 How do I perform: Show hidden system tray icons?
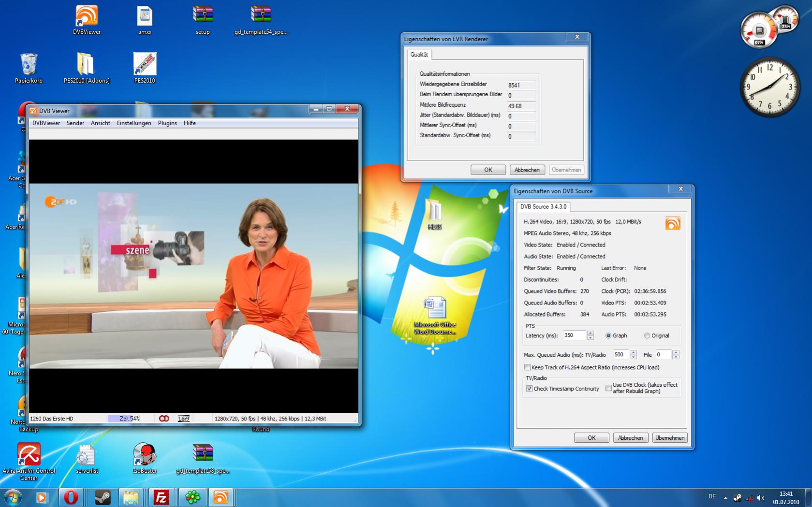pos(725,497)
